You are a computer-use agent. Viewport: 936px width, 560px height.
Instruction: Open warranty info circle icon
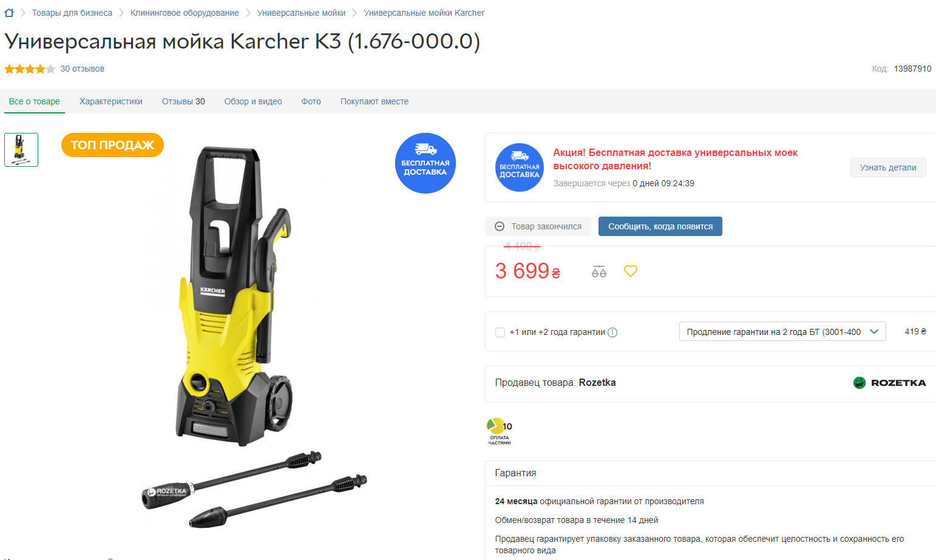(612, 332)
